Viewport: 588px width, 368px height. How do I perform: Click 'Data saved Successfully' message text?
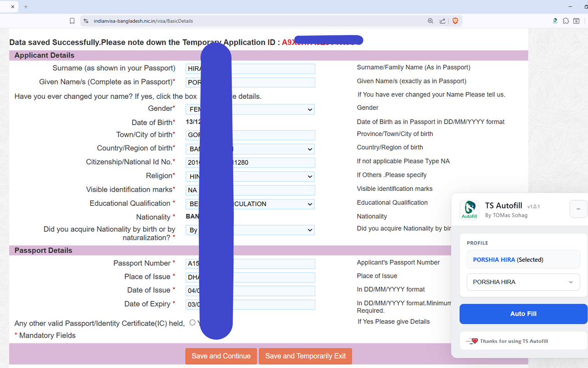click(x=55, y=42)
